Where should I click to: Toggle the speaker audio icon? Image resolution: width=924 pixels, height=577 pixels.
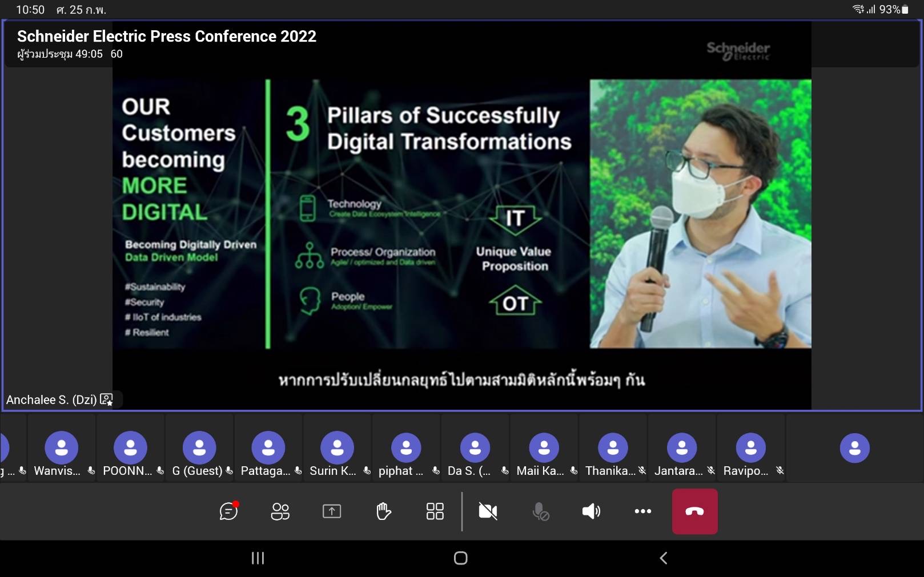pos(591,511)
